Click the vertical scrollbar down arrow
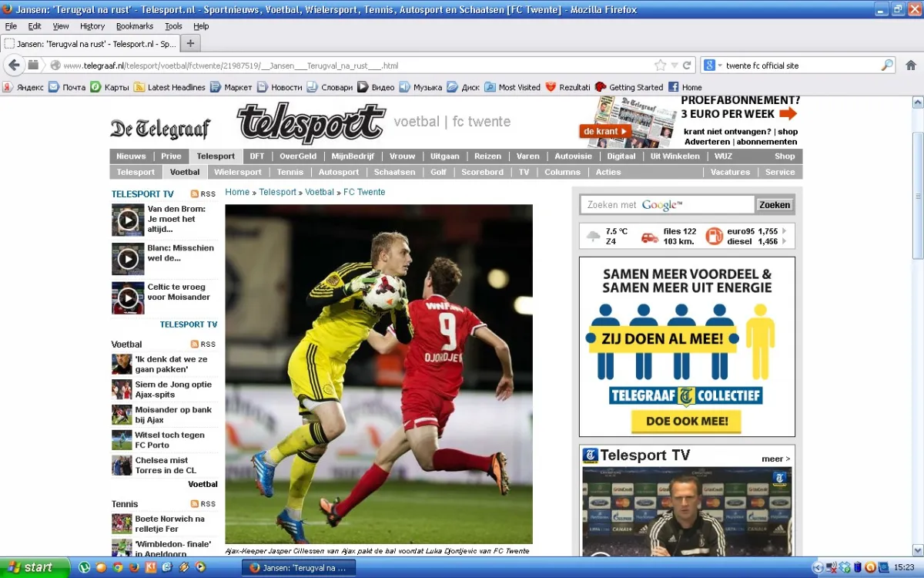 click(x=917, y=550)
